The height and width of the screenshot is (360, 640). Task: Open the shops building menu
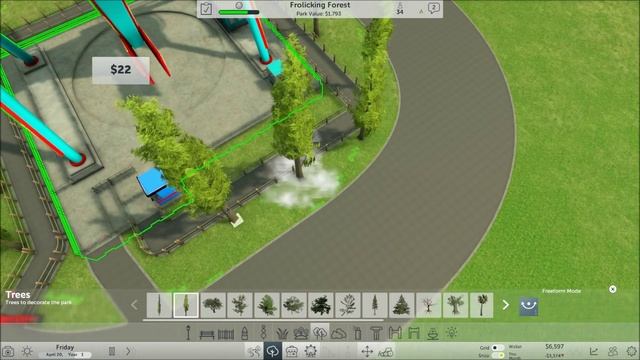[291, 351]
